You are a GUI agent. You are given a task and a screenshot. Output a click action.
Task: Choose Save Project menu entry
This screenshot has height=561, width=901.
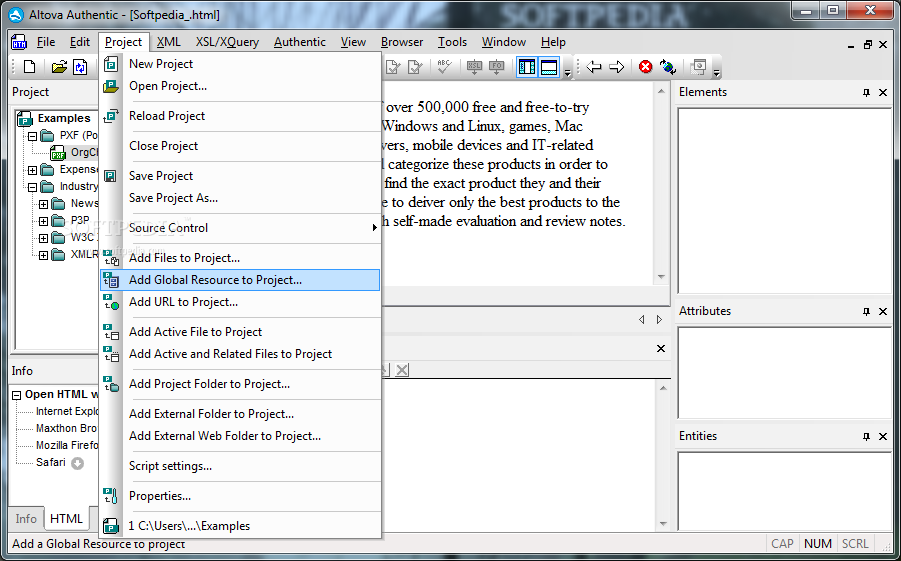[240, 175]
